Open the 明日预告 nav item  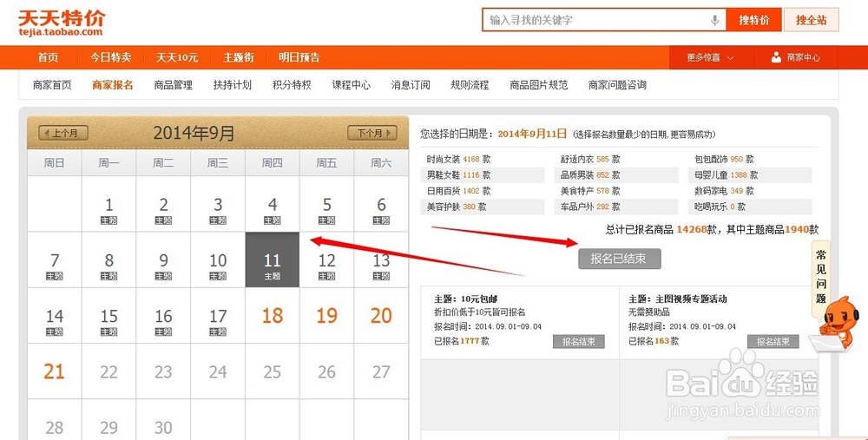pyautogui.click(x=299, y=57)
